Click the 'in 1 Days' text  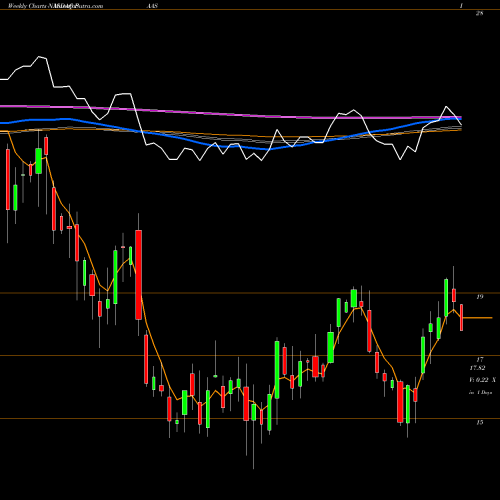click(480, 393)
